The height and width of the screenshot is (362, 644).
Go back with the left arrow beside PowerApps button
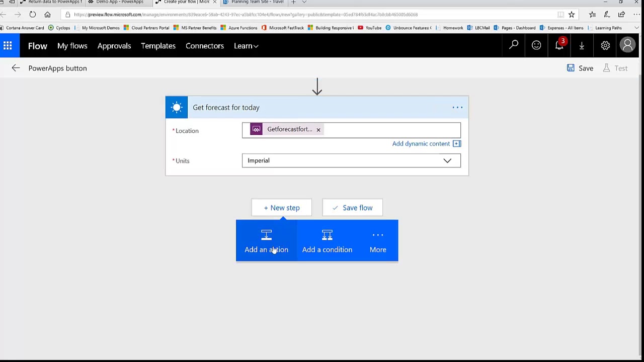[x=16, y=68]
